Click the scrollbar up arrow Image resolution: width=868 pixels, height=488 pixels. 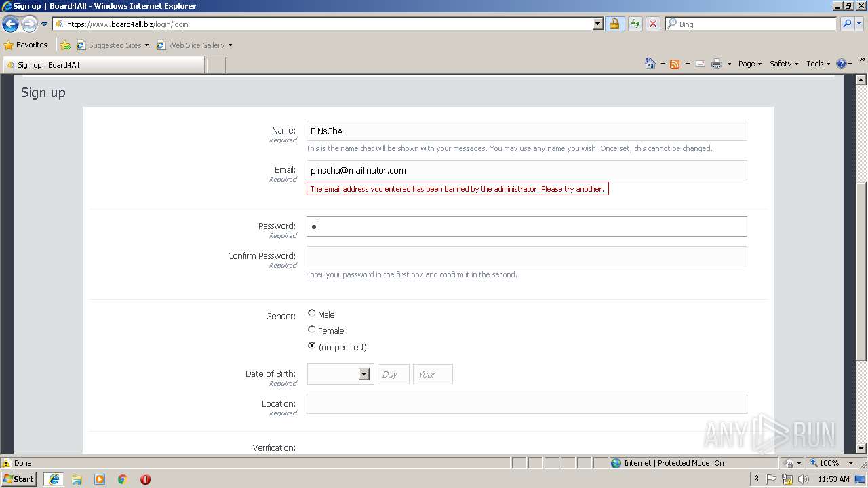[x=861, y=80]
